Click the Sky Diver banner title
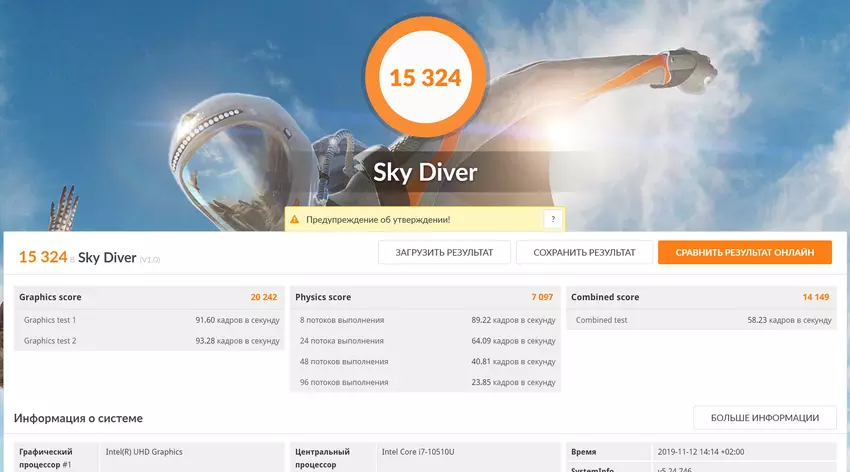This screenshot has width=850, height=472. point(425,173)
